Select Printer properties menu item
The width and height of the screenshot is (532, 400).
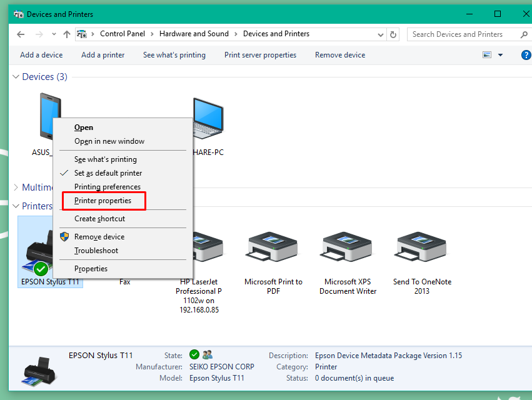[103, 201]
